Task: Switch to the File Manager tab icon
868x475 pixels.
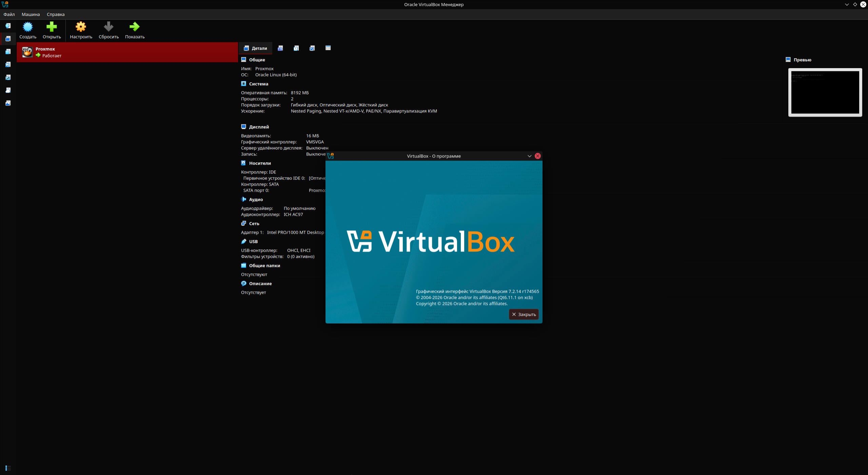Action: tap(328, 48)
